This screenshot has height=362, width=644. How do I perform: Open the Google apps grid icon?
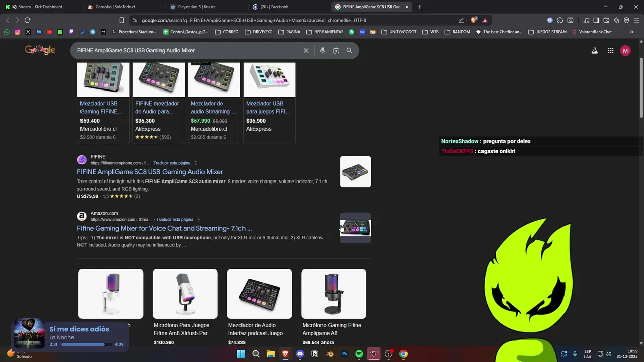point(611,51)
